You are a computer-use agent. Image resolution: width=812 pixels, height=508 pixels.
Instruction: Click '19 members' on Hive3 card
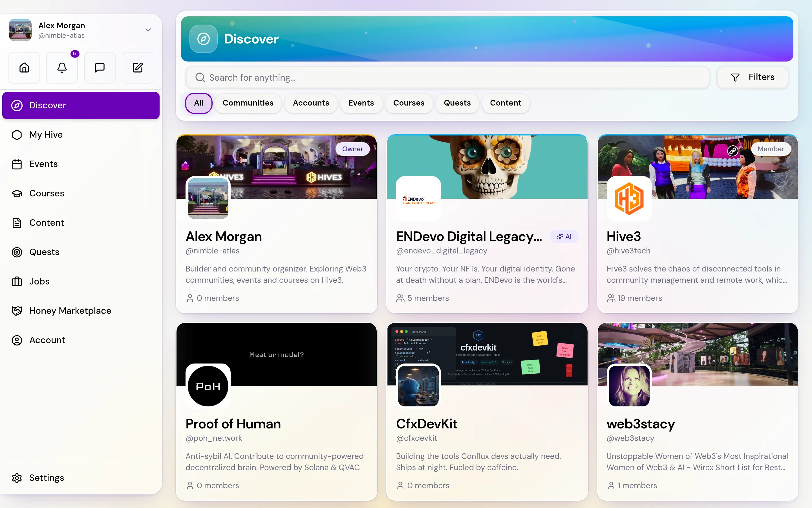coord(639,298)
